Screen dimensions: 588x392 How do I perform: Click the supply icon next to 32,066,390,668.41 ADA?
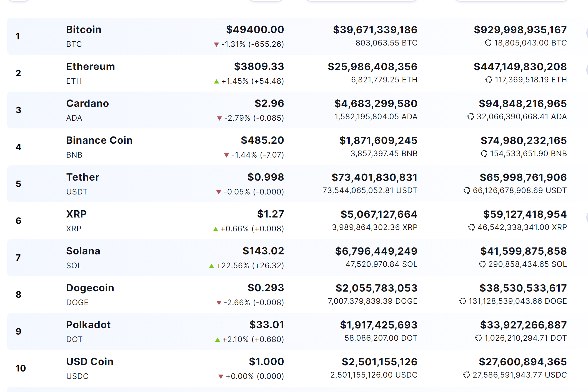click(x=471, y=117)
